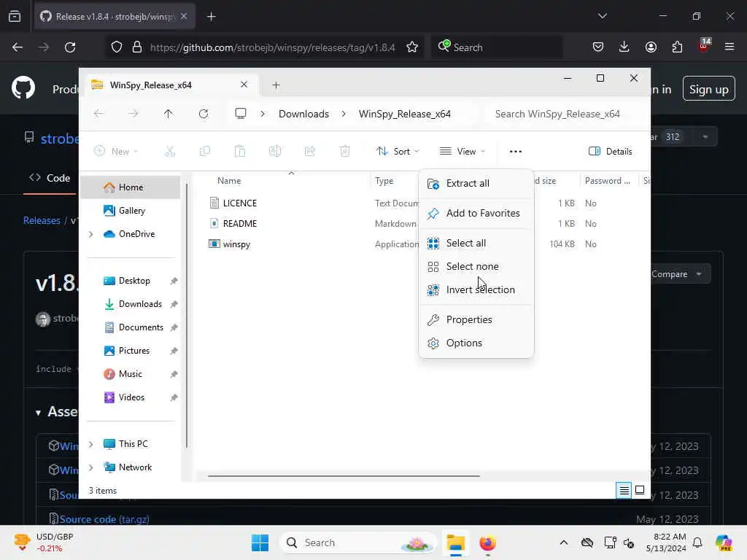Screen dimensions: 747x560
Task: Switch to details list view icon
Action: tap(624, 491)
